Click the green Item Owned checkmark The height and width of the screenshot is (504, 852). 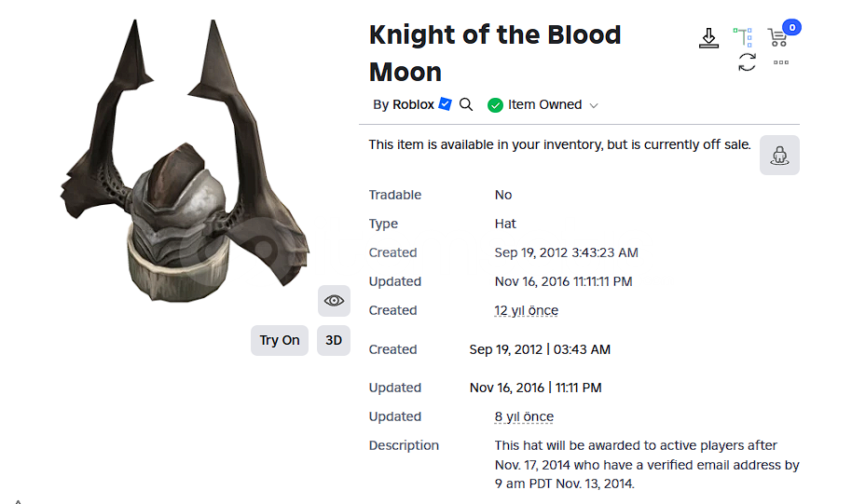(495, 105)
